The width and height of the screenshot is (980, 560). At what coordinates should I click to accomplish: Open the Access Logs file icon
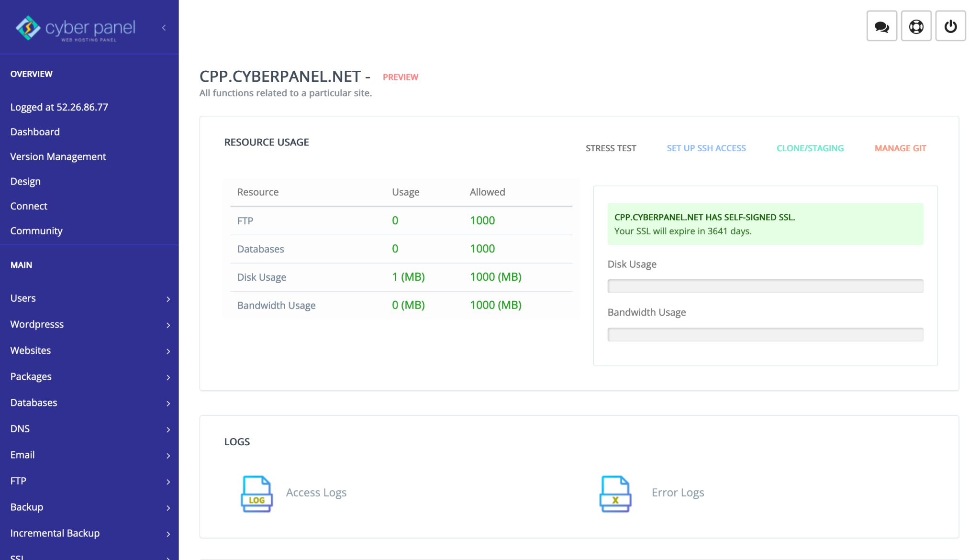click(256, 494)
